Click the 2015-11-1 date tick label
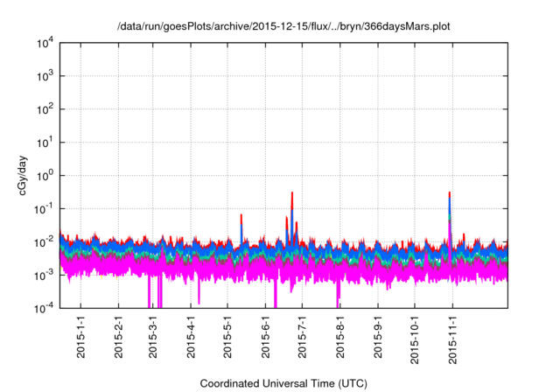Viewport: 560px width, 392px height. [452, 339]
